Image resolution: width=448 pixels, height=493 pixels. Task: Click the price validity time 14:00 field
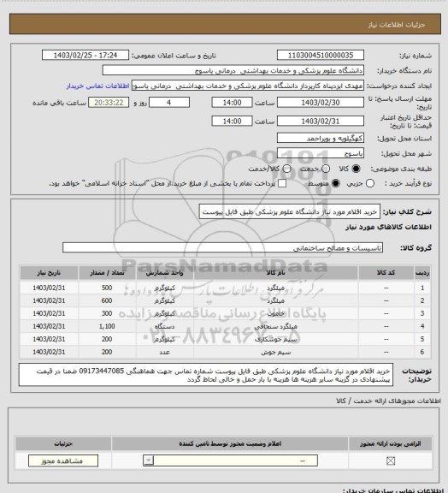[233, 121]
